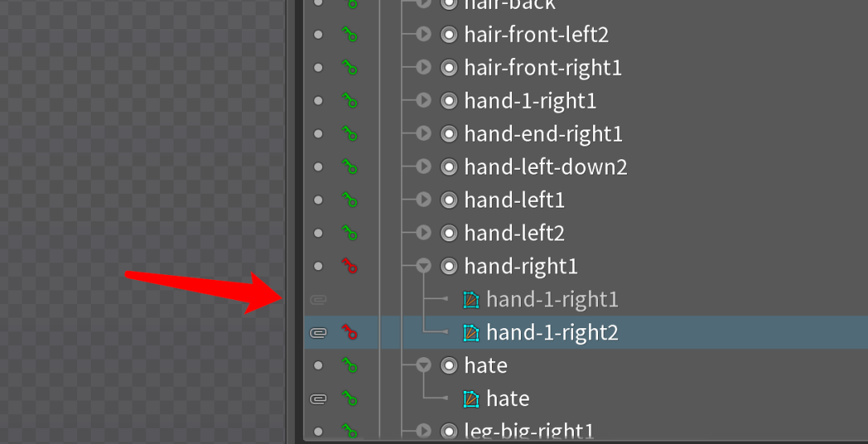
Task: Click the red key icon on hand-1-right2 row
Action: (x=349, y=332)
